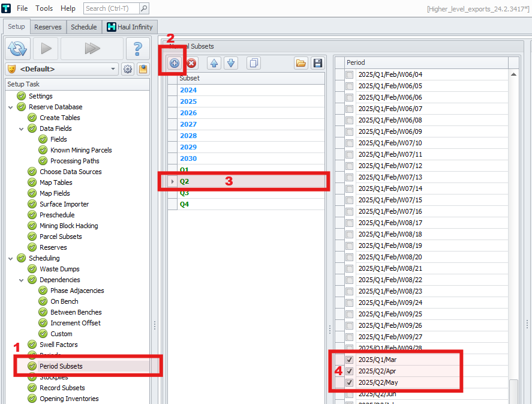Move subset up with the up arrow
The width and height of the screenshot is (532, 404).
click(214, 63)
